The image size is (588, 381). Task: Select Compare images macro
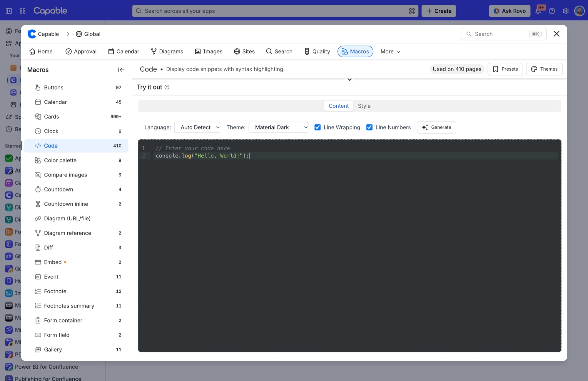pos(76,175)
